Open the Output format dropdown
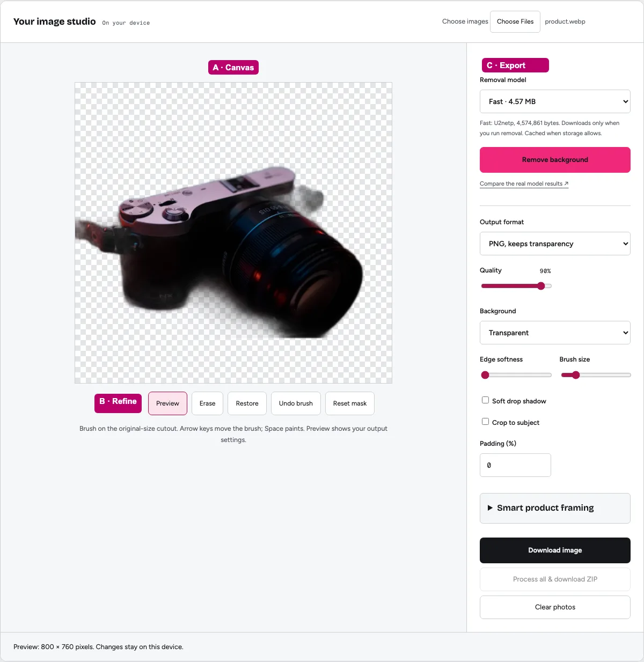 tap(555, 244)
